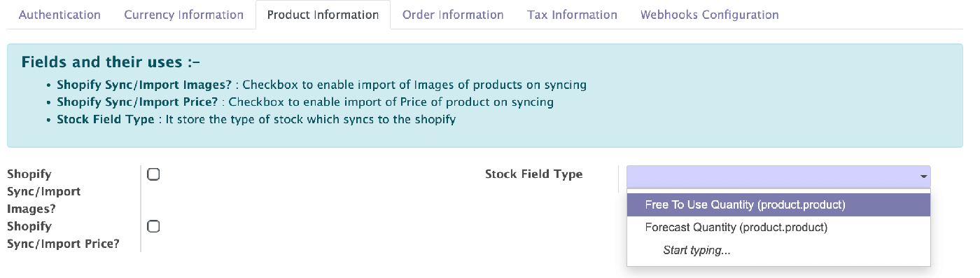Click the images import description bullet in help box

point(321,85)
